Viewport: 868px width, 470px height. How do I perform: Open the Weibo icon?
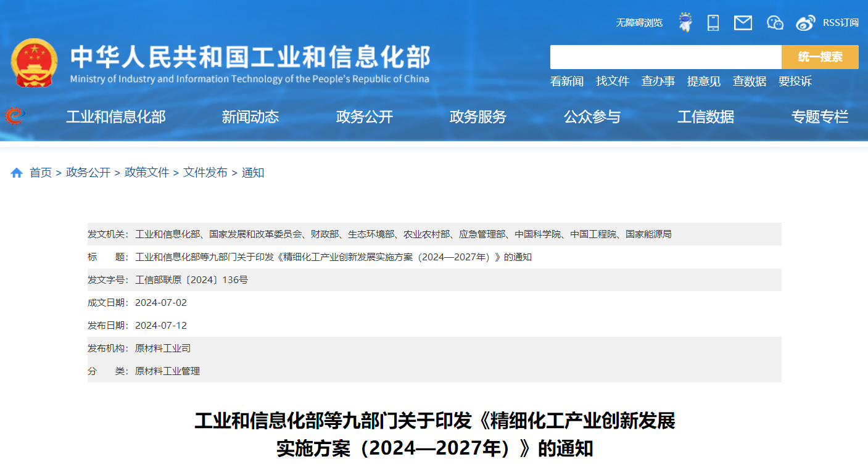806,23
